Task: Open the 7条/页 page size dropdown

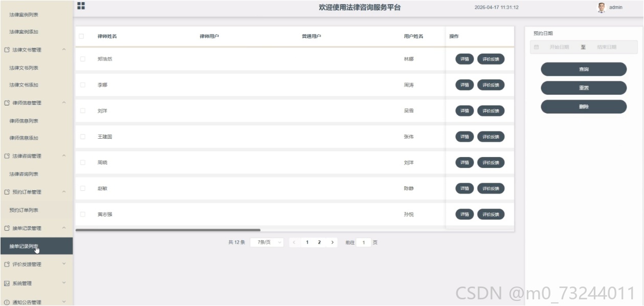Action: (267, 243)
